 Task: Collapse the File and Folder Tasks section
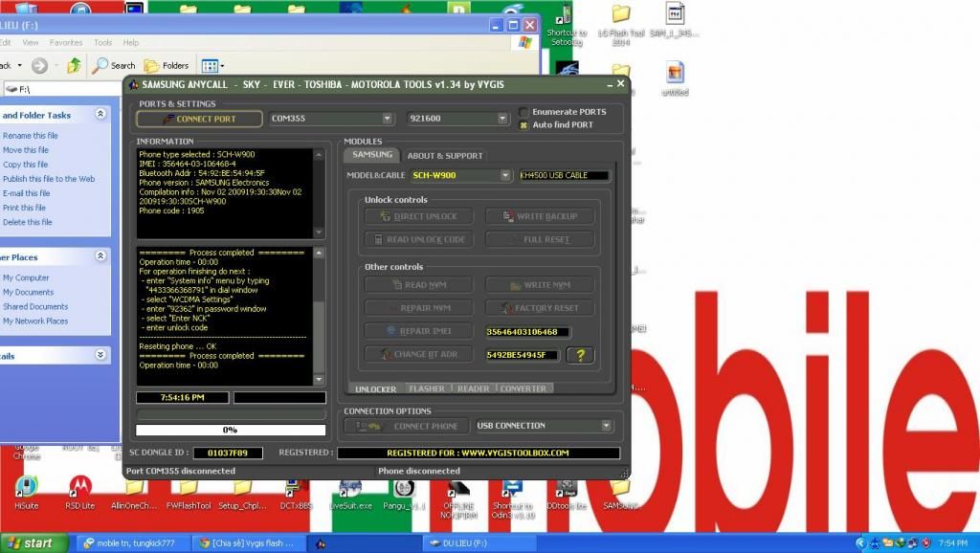100,115
